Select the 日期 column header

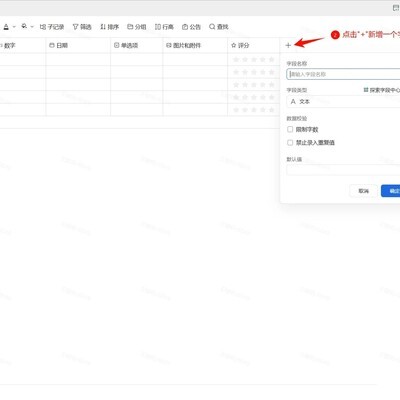[x=78, y=45]
